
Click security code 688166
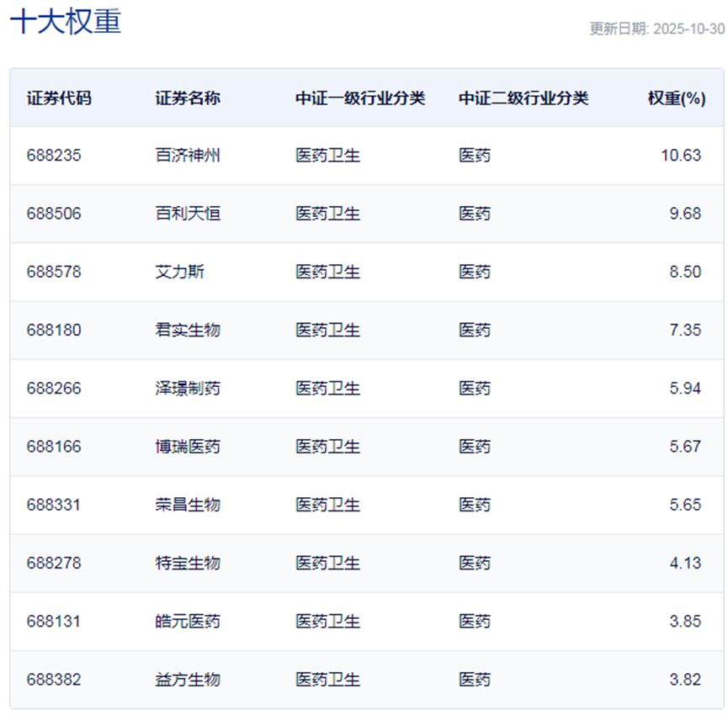54,447
